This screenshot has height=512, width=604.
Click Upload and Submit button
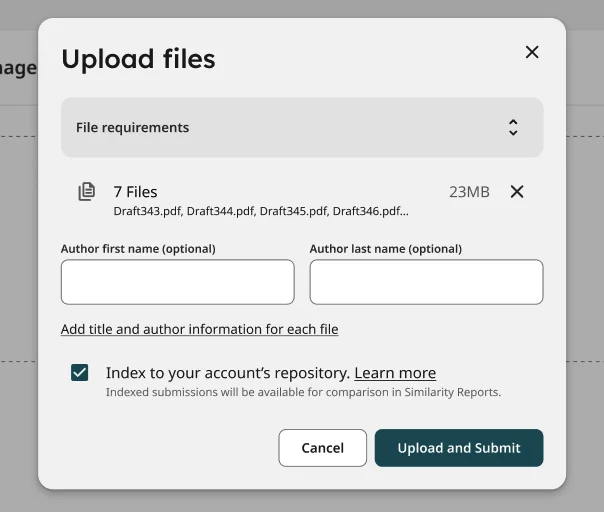[x=459, y=448]
